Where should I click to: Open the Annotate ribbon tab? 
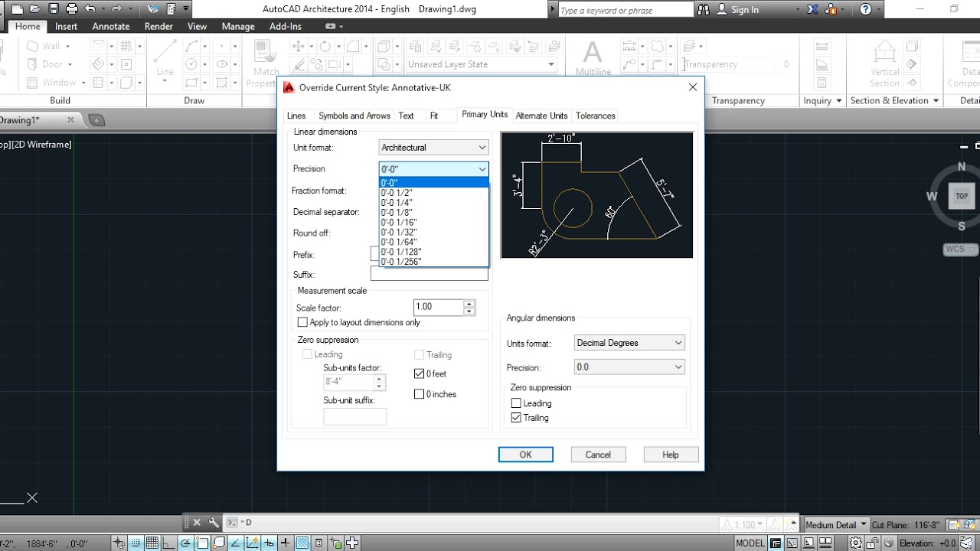[111, 26]
